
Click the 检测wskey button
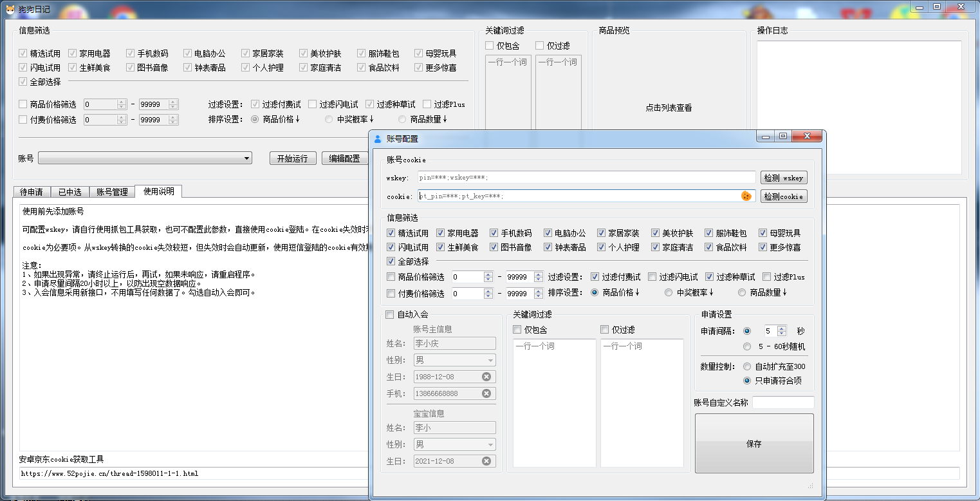pyautogui.click(x=784, y=177)
